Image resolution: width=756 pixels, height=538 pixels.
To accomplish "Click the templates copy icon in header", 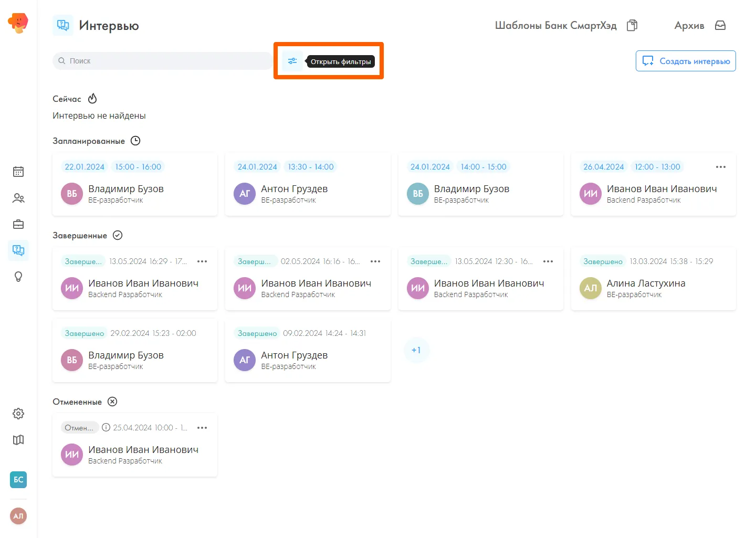I will [x=632, y=25].
